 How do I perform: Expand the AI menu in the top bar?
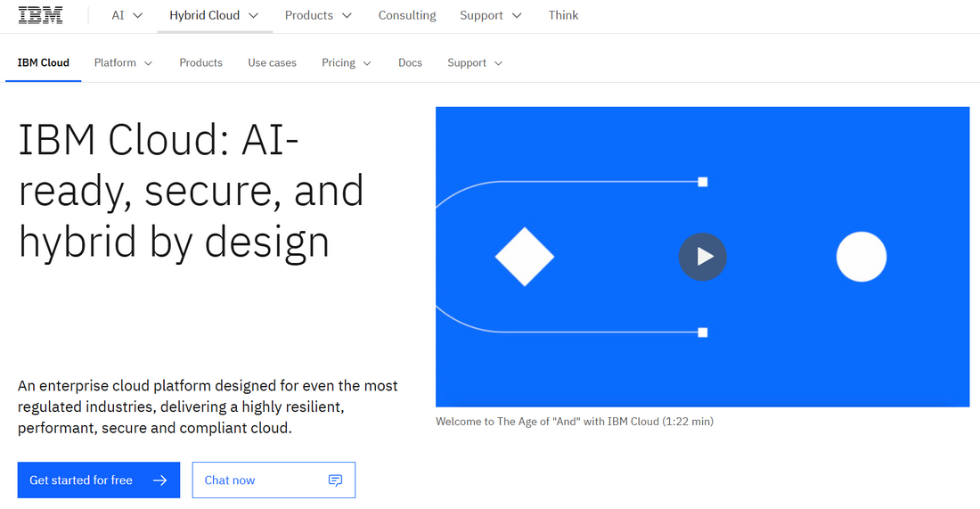tap(127, 15)
